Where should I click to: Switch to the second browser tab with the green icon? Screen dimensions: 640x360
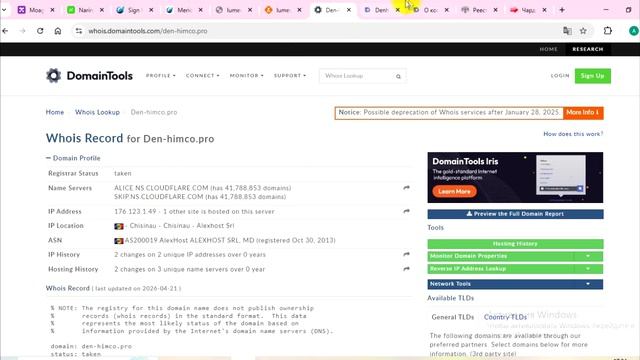coord(85,10)
